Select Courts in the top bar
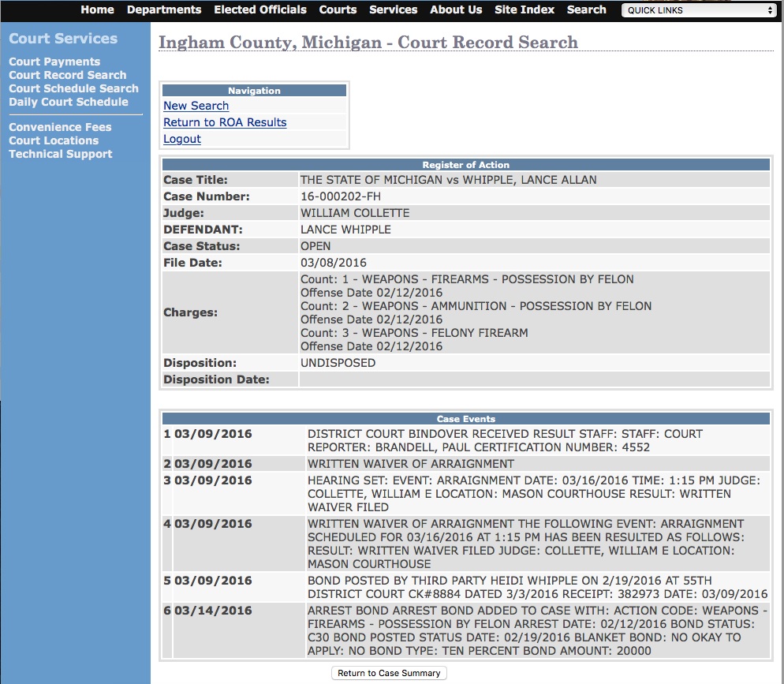Image resolution: width=784 pixels, height=684 pixels. [338, 9]
